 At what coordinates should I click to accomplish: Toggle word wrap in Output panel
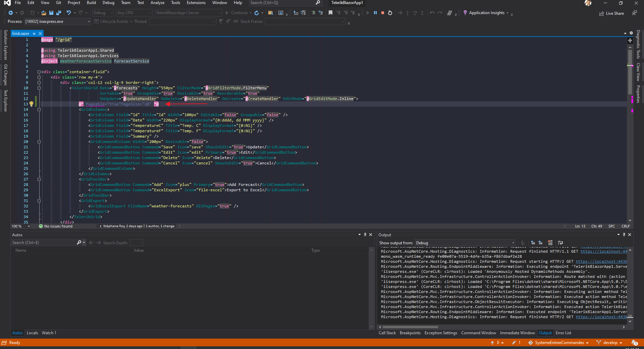(560, 243)
